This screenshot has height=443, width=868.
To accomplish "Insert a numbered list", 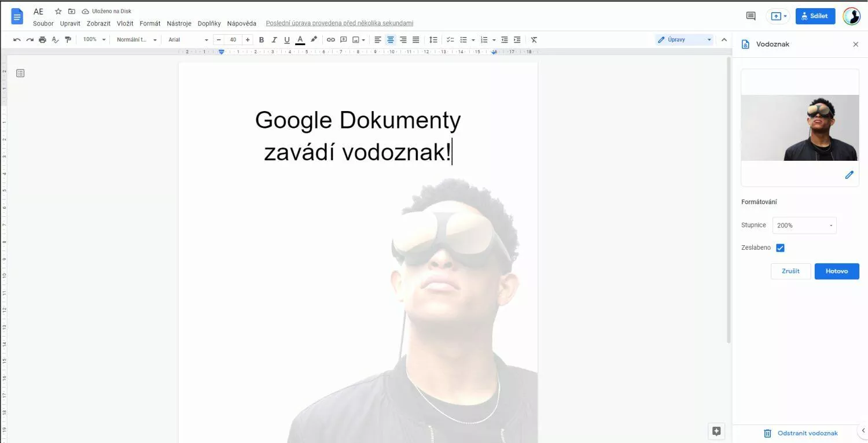I will point(484,40).
